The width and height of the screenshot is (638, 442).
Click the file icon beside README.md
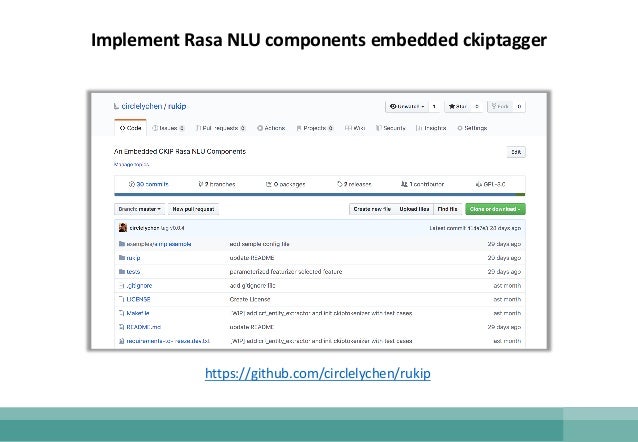121,327
